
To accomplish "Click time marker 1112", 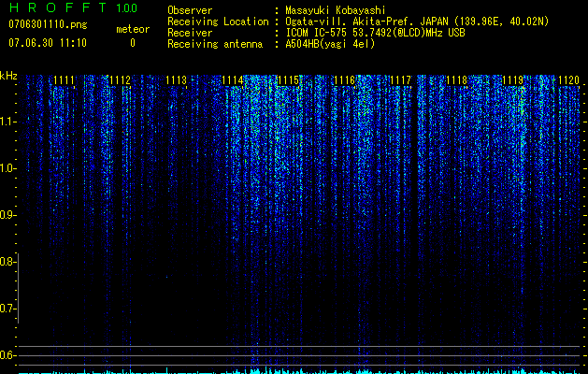I will 120,80.
